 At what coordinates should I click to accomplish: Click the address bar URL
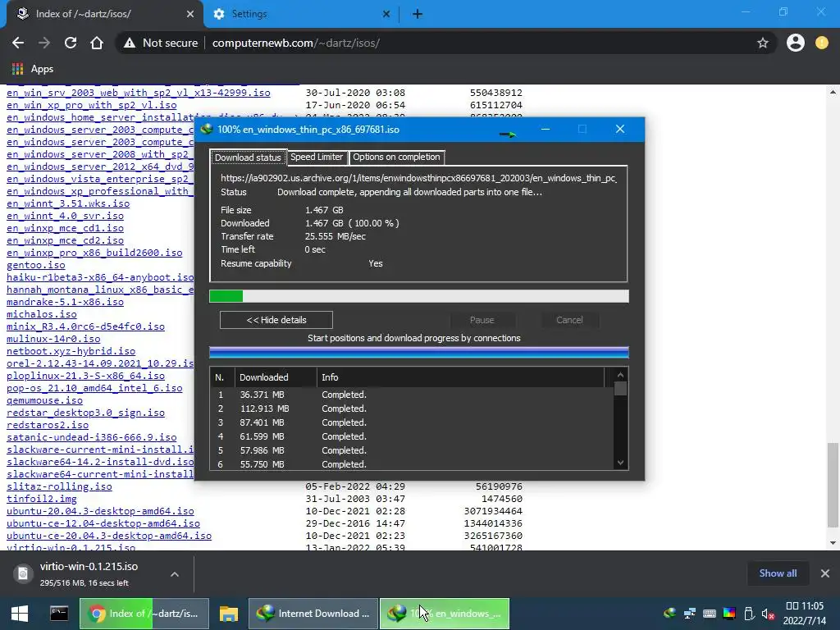coord(295,43)
